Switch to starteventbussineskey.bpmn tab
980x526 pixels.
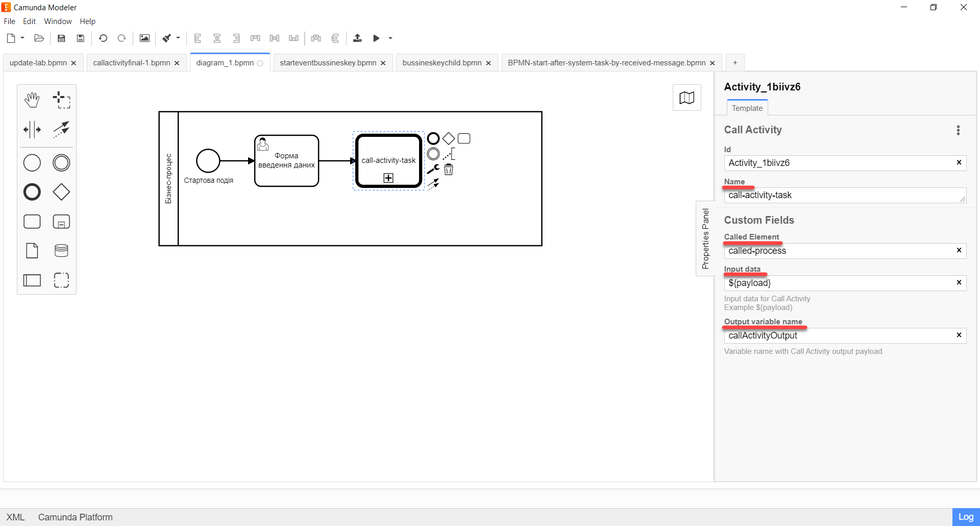(x=328, y=63)
